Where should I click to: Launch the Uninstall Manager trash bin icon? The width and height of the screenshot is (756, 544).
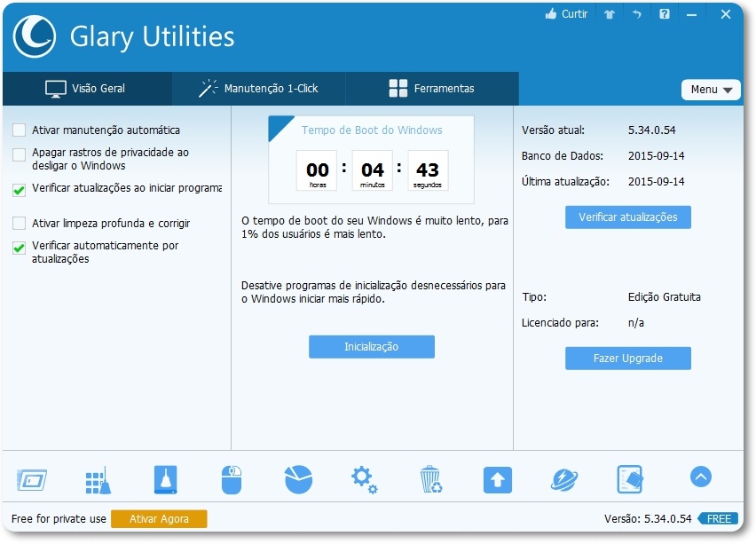pos(430,479)
